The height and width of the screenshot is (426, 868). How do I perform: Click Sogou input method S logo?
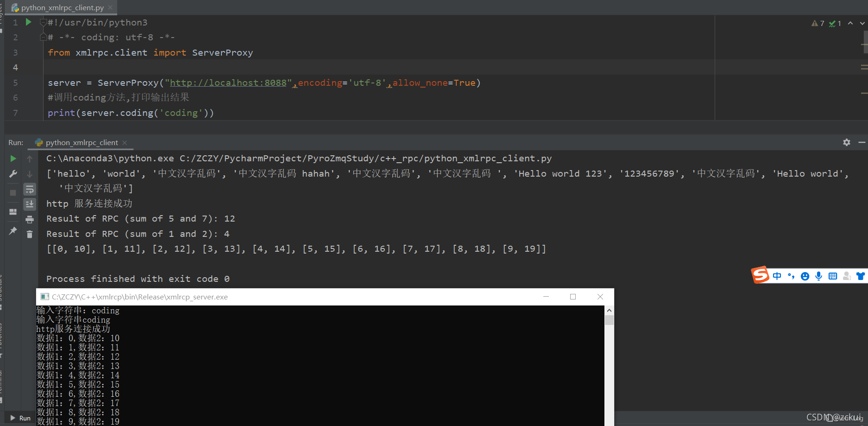(x=760, y=275)
